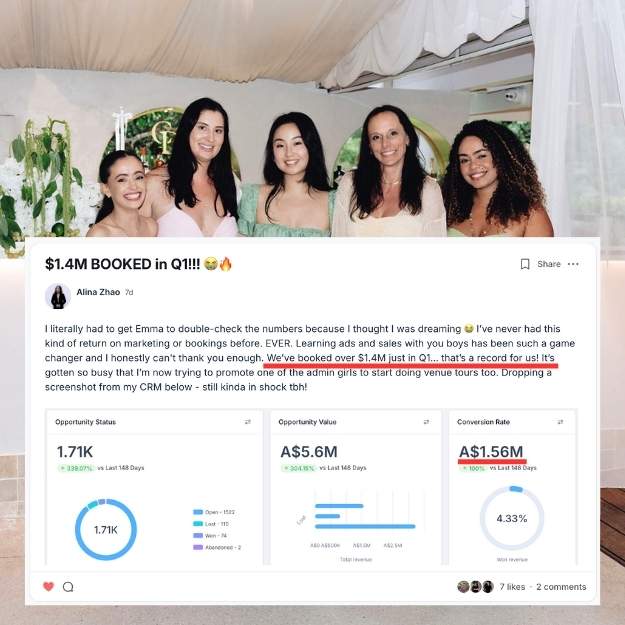Open the 2 comments link

[561, 587]
